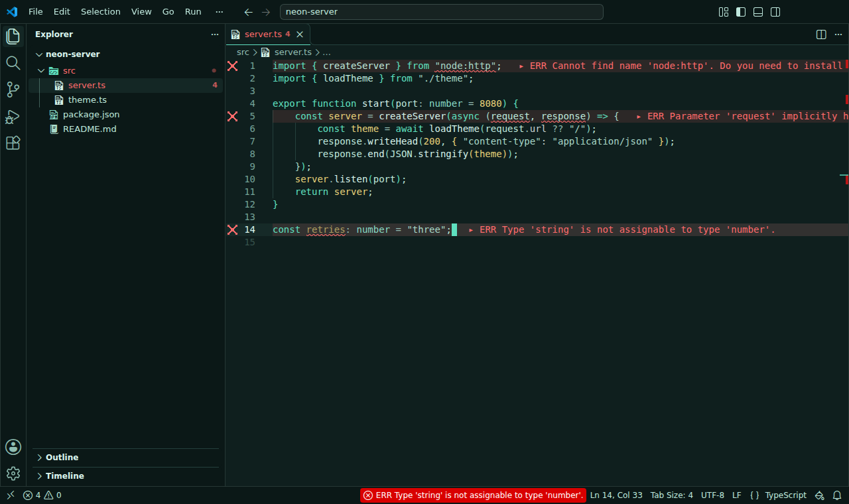Open the Accounts menu icon
The width and height of the screenshot is (849, 504).
pyautogui.click(x=13, y=447)
